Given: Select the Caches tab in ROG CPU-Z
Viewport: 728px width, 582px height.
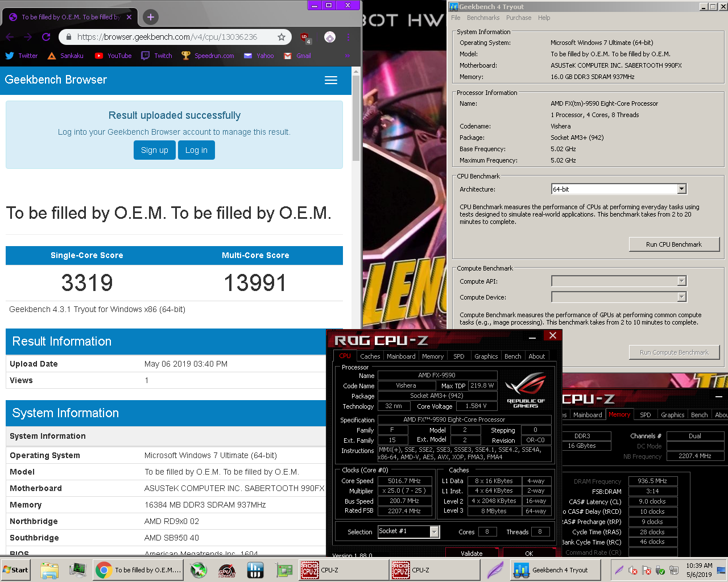Looking at the screenshot, I should pyautogui.click(x=370, y=356).
